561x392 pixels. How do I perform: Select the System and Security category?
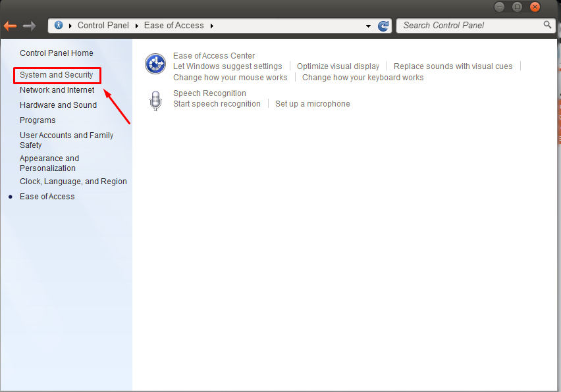(57, 75)
